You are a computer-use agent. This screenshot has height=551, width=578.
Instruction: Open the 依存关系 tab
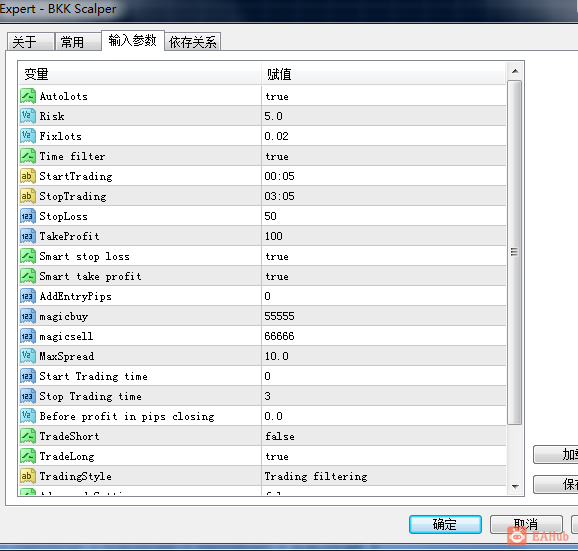(x=192, y=42)
